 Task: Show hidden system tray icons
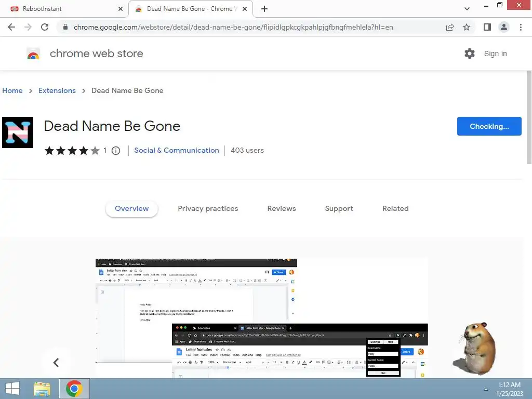[486, 389]
